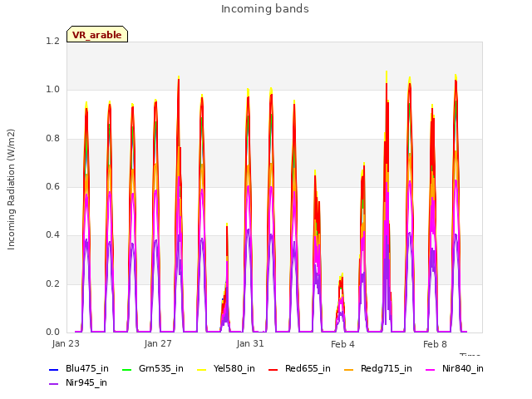The width and height of the screenshot is (532, 399).
Task: Click the magenta Nir840_in color swatch
Action: tap(430, 369)
